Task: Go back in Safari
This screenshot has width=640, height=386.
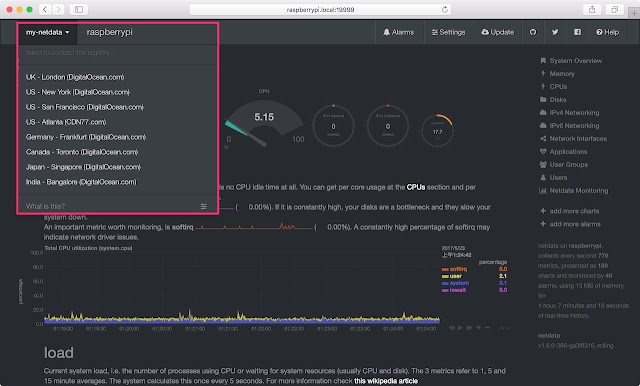Action: click(45, 9)
